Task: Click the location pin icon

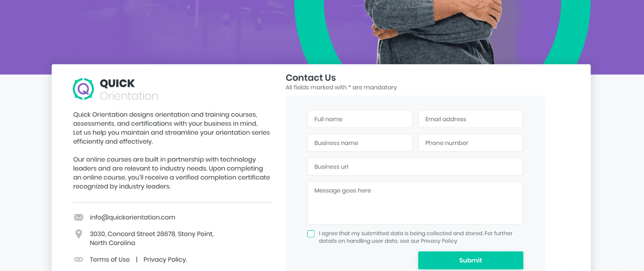Action: click(x=78, y=234)
